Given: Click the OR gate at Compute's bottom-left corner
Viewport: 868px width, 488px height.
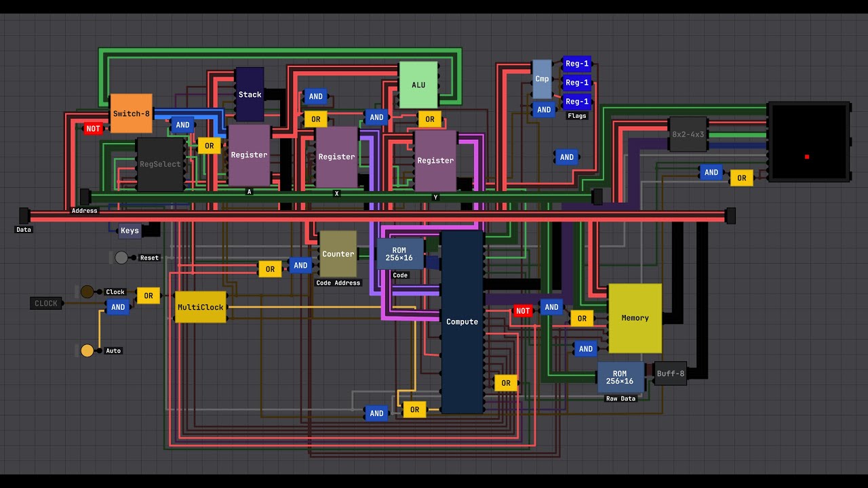Looking at the screenshot, I should pyautogui.click(x=414, y=409).
